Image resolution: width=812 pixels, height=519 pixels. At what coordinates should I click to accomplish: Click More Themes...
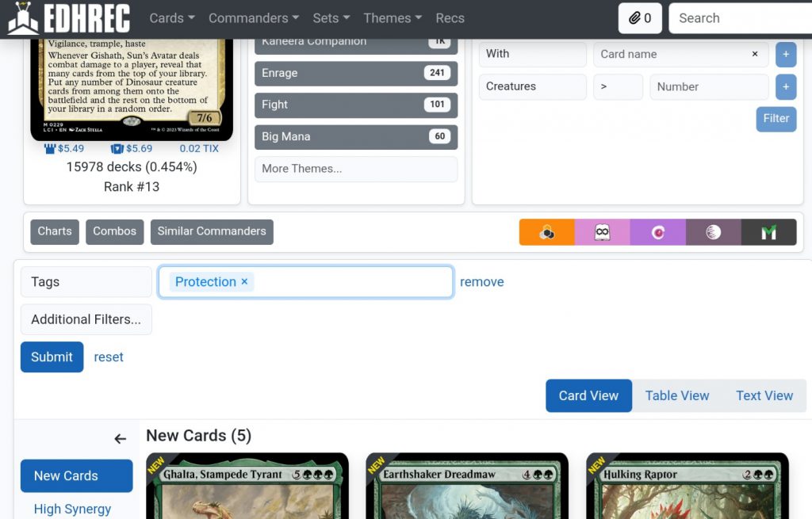pos(355,169)
